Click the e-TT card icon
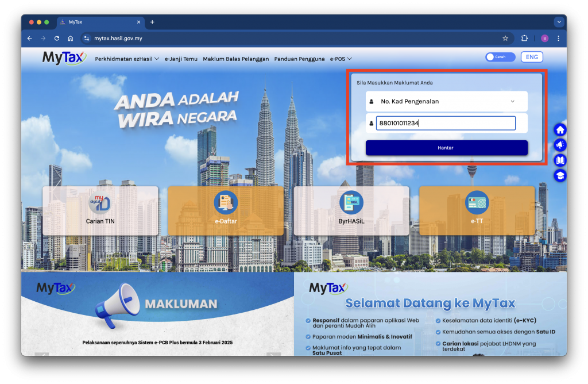Image resolution: width=588 pixels, height=384 pixels. tap(477, 203)
